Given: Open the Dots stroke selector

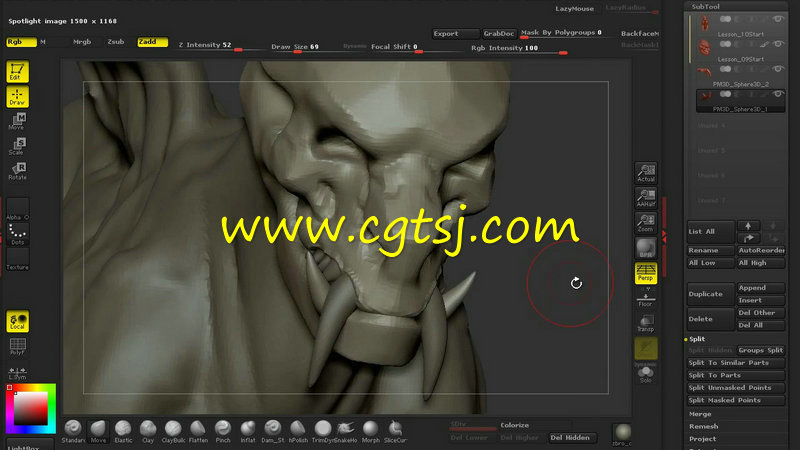Looking at the screenshot, I should (17, 234).
